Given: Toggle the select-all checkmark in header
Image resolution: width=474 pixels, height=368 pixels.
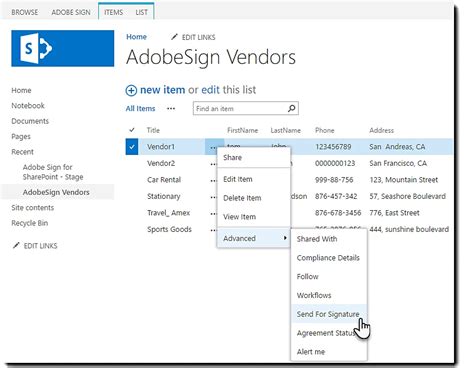Looking at the screenshot, I should pyautogui.click(x=132, y=130).
